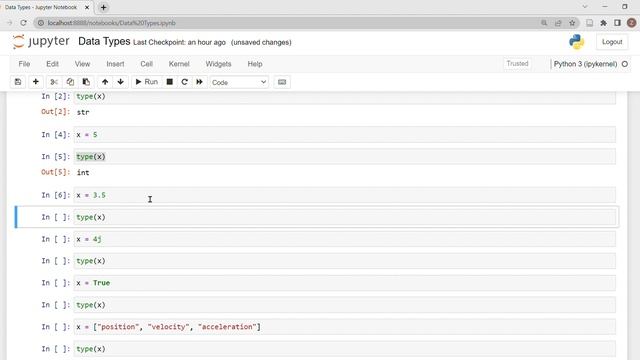The image size is (640, 360).
Task: Open browser profile avatar
Action: 631,23
